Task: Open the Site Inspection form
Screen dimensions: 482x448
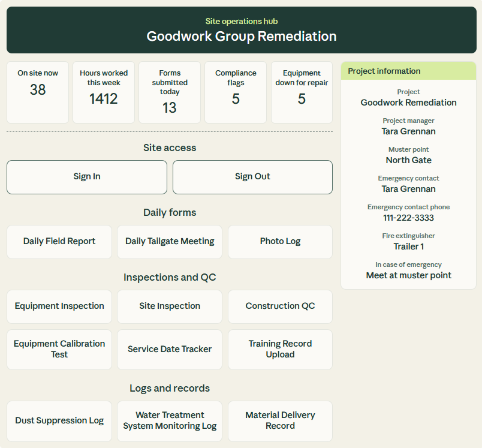Action: tap(170, 306)
